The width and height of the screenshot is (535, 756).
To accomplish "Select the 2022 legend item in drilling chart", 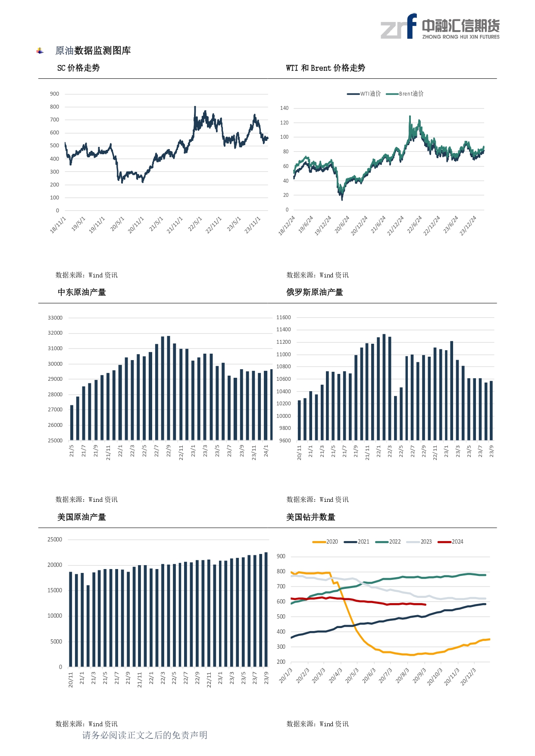I will coord(388,542).
